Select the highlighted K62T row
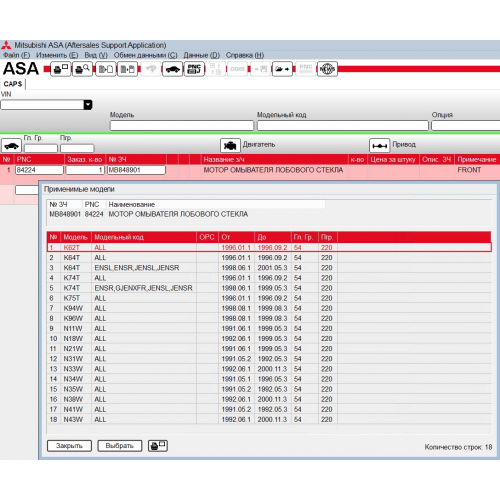Image resolution: width=500 pixels, height=500 pixels. pos(269,247)
